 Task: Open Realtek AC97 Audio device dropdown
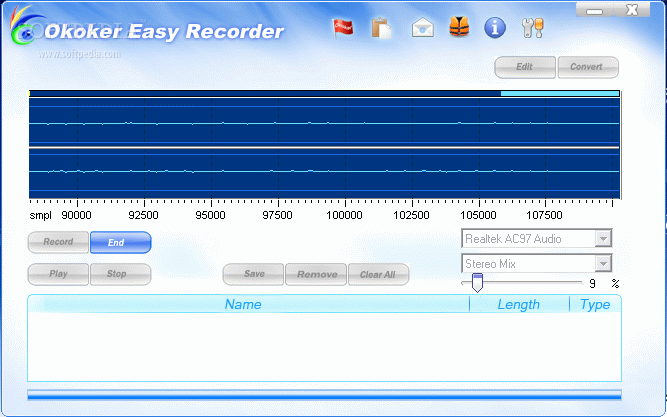point(603,239)
